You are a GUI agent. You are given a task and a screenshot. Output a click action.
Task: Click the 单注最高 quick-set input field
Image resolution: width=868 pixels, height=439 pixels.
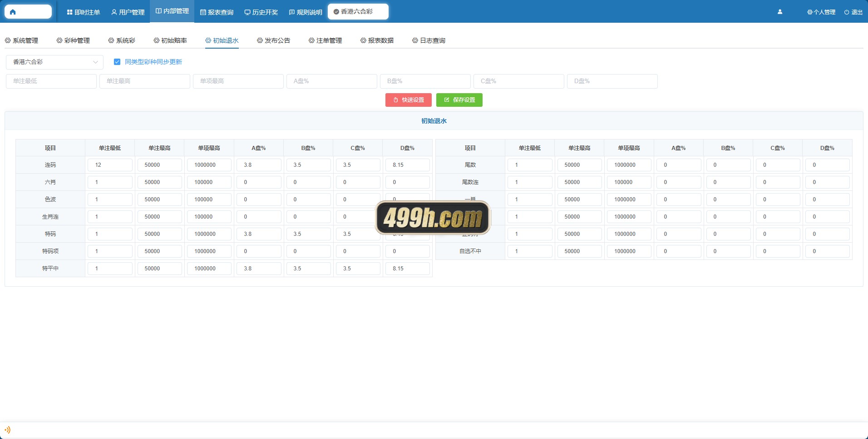pyautogui.click(x=145, y=81)
